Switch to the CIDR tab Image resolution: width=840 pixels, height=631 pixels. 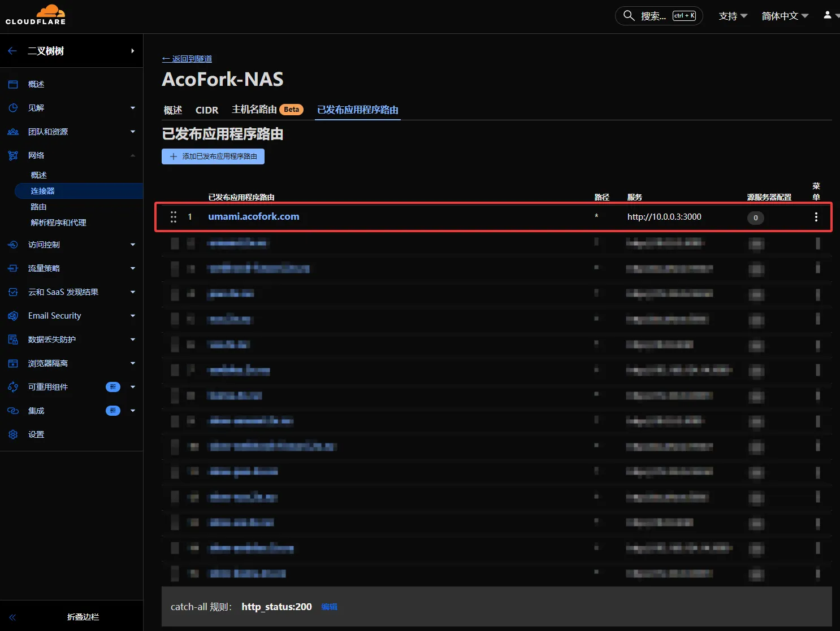pos(206,110)
